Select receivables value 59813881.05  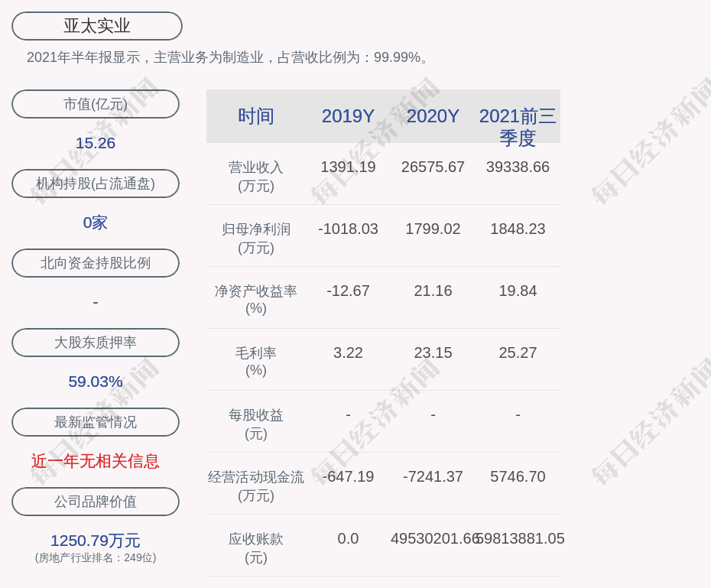click(521, 538)
